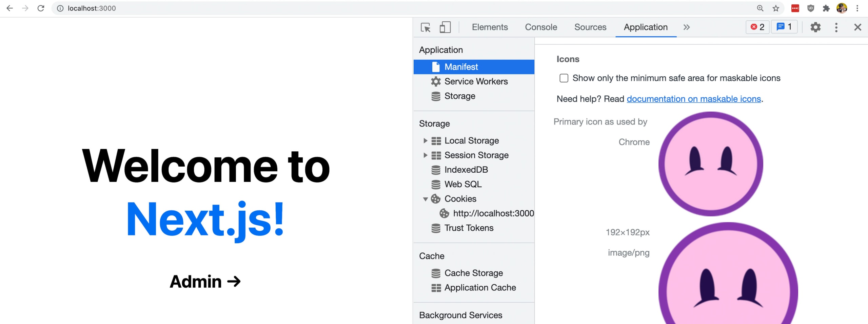Select Manifest in the sidebar
The height and width of the screenshot is (324, 868).
474,67
